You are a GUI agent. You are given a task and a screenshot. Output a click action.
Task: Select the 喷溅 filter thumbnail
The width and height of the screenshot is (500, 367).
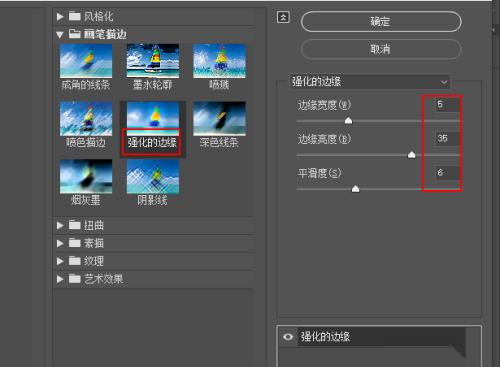pyautogui.click(x=219, y=61)
